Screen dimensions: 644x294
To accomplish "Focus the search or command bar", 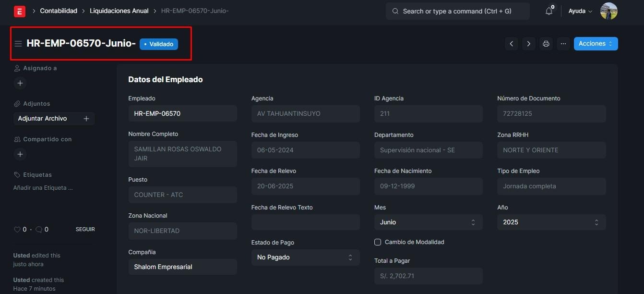I will click(457, 11).
